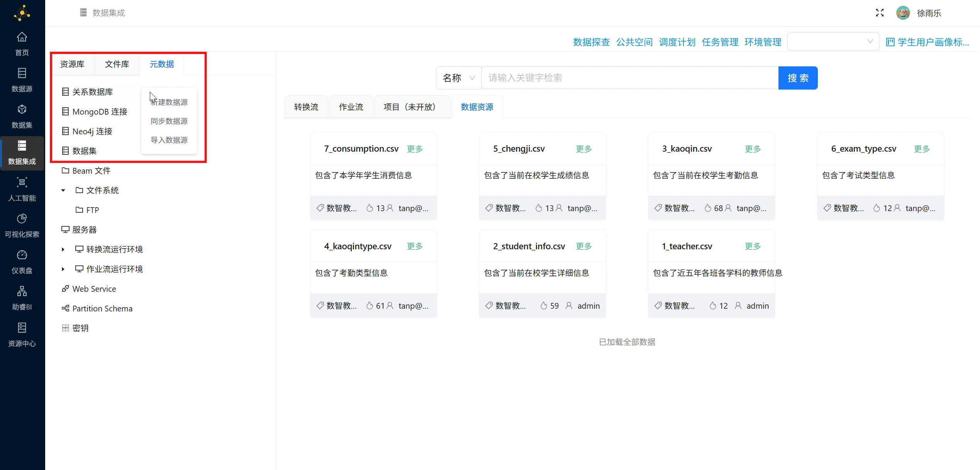
Task: Open the 仪表盘 gauge icon
Action: tap(22, 255)
